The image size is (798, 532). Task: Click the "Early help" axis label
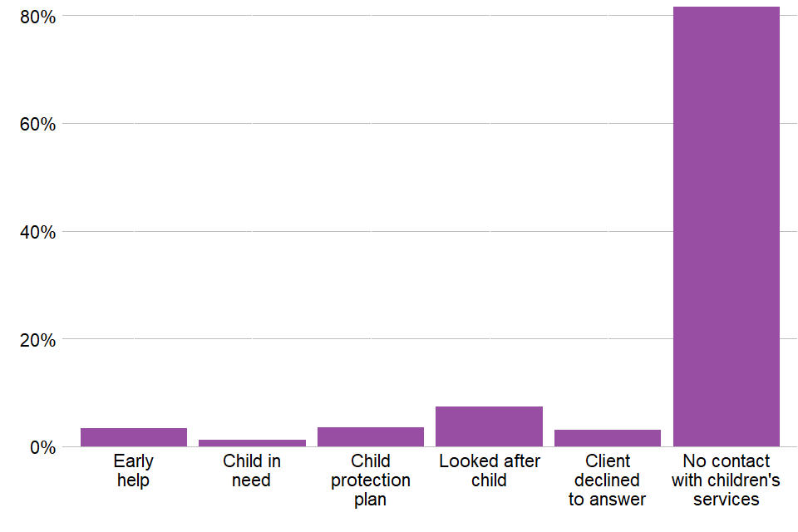[x=134, y=470]
